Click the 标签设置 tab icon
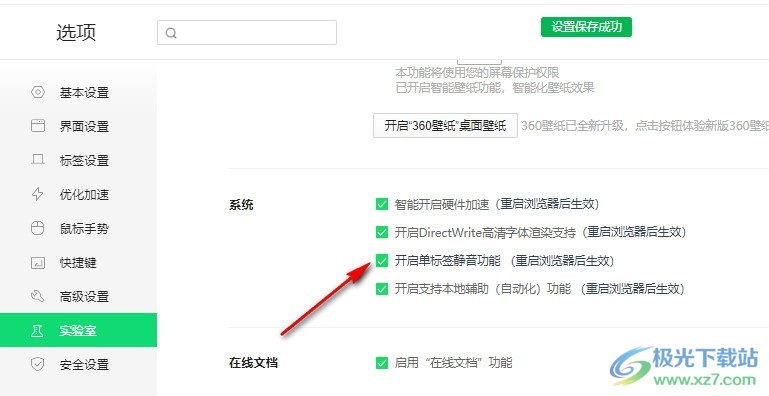Screen dimensions: 769x396 point(38,160)
